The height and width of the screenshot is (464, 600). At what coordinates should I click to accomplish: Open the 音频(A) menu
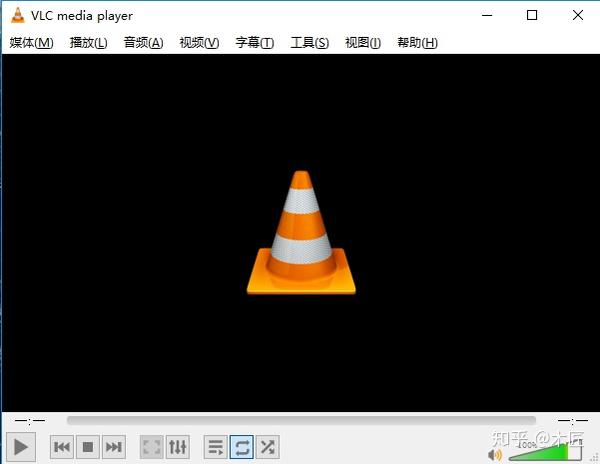(143, 42)
